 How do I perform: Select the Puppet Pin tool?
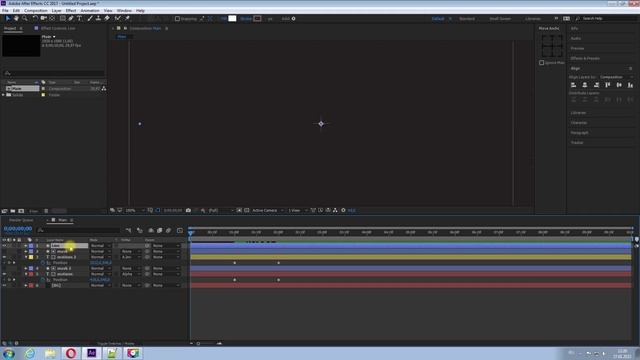(127, 18)
